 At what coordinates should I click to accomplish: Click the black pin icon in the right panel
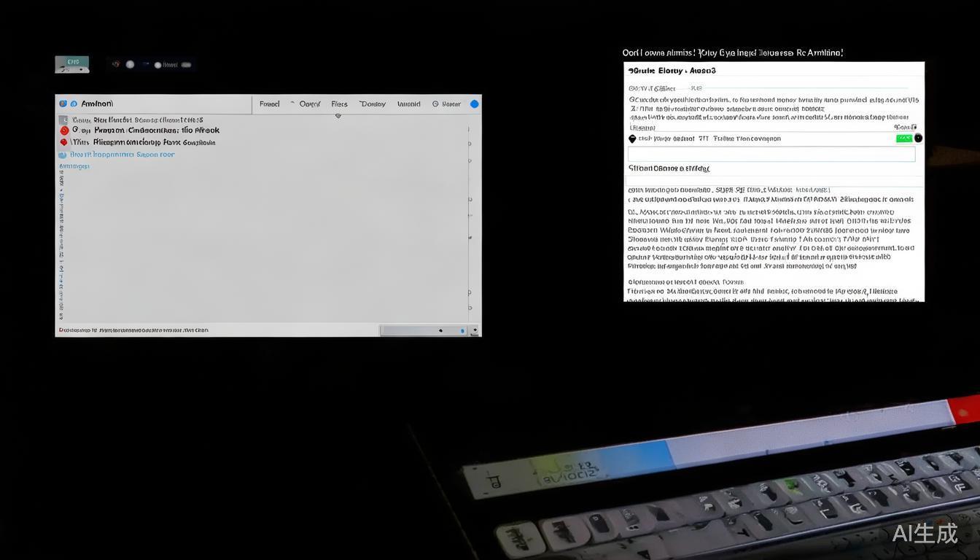[x=632, y=139]
